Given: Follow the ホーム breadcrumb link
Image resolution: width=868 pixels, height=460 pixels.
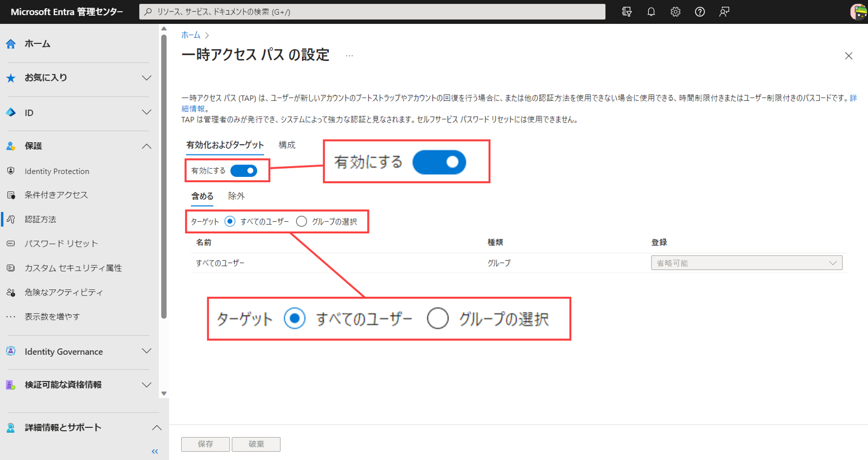Looking at the screenshot, I should [190, 35].
